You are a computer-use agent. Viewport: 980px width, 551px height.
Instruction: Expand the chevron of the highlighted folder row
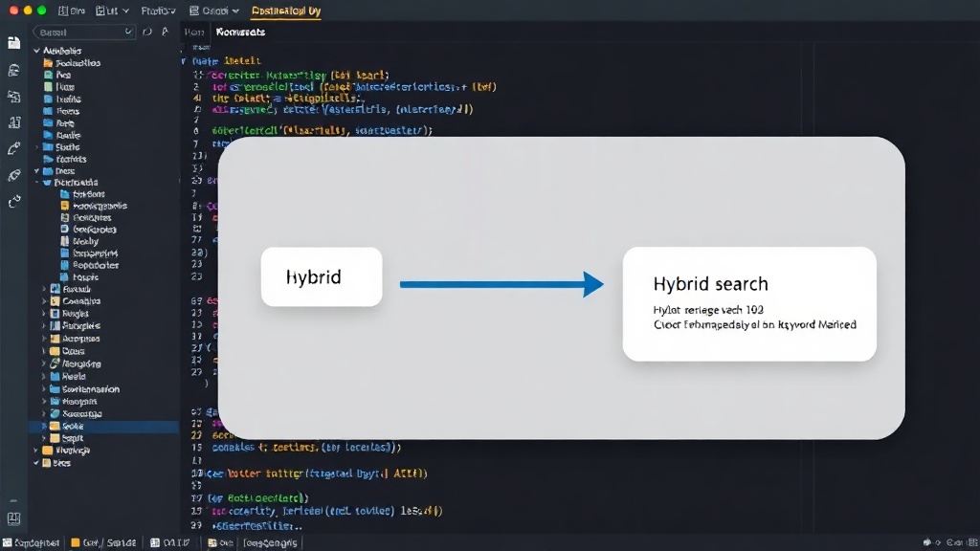(44, 426)
